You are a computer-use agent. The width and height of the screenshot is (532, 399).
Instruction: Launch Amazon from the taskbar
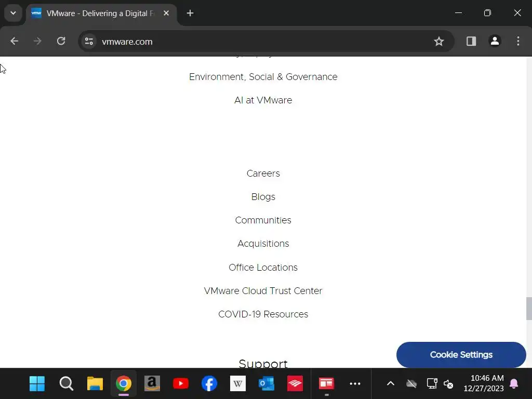click(x=152, y=384)
